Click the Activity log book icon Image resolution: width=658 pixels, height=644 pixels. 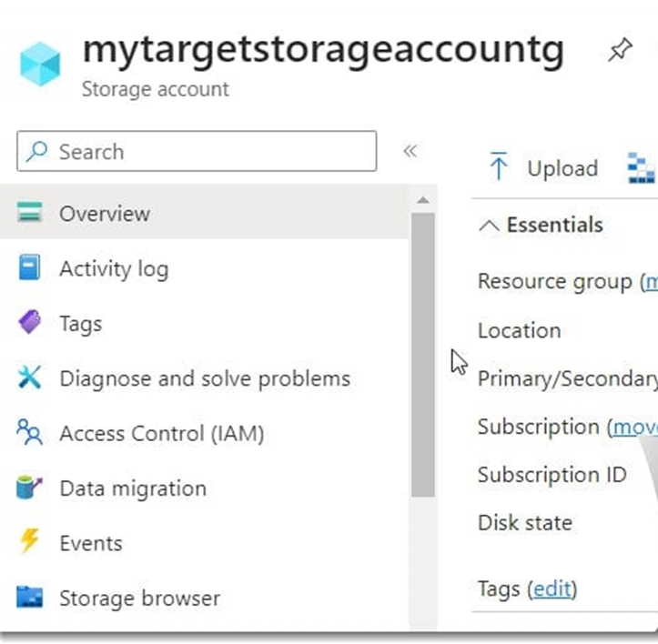point(29,267)
